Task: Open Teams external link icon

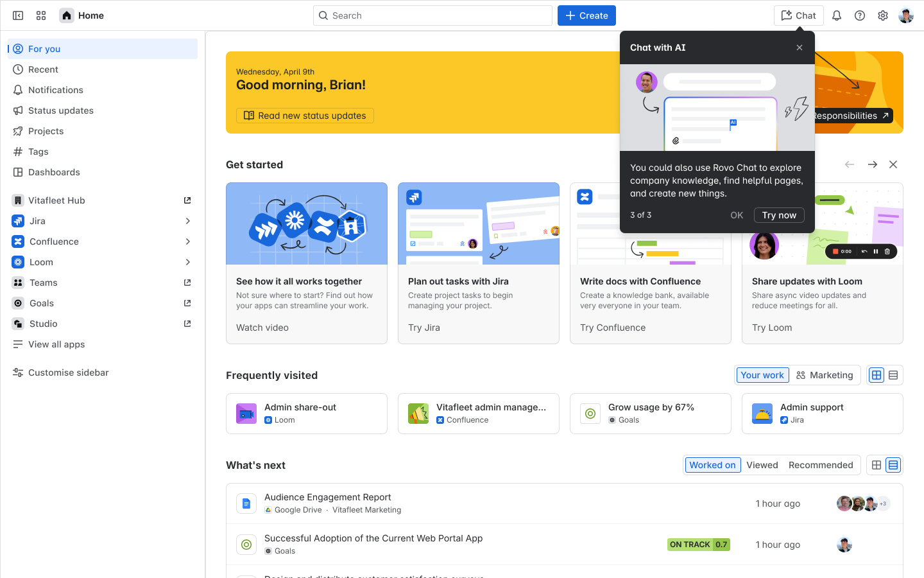Action: tap(187, 283)
